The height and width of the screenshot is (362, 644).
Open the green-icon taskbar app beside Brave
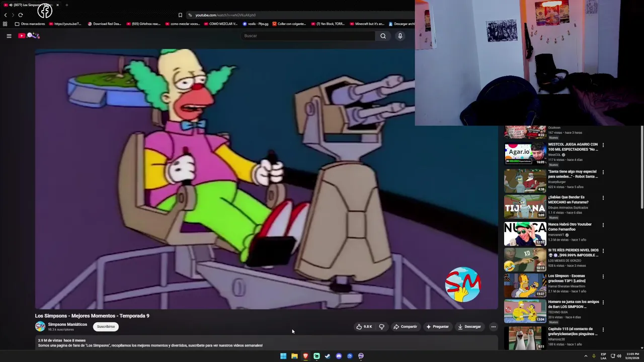pos(316,356)
